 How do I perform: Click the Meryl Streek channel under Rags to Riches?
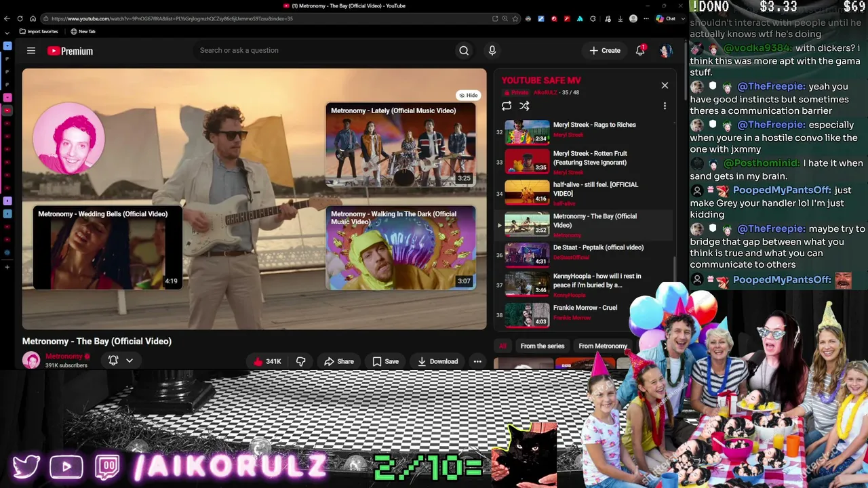click(x=568, y=135)
